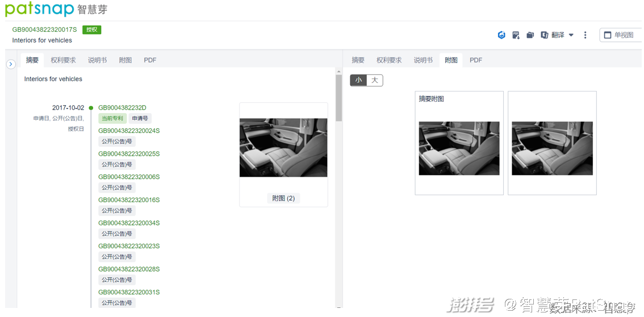Open the 摘要附图 thumbnail image
The height and width of the screenshot is (317, 644).
click(x=459, y=148)
